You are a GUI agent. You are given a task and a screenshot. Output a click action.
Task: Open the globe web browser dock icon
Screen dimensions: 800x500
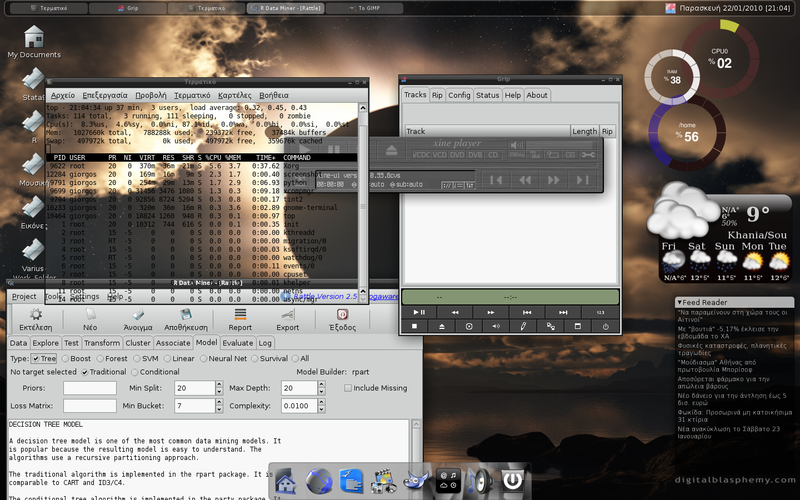pyautogui.click(x=319, y=481)
